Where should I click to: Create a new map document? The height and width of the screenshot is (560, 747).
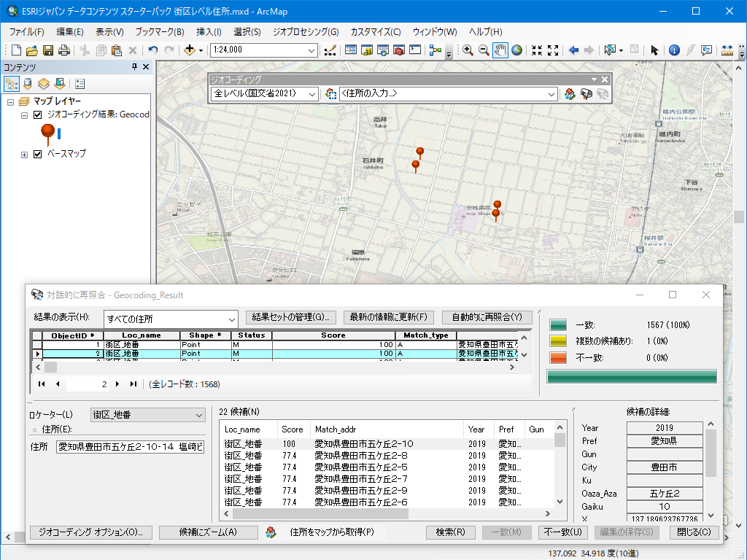click(x=16, y=50)
